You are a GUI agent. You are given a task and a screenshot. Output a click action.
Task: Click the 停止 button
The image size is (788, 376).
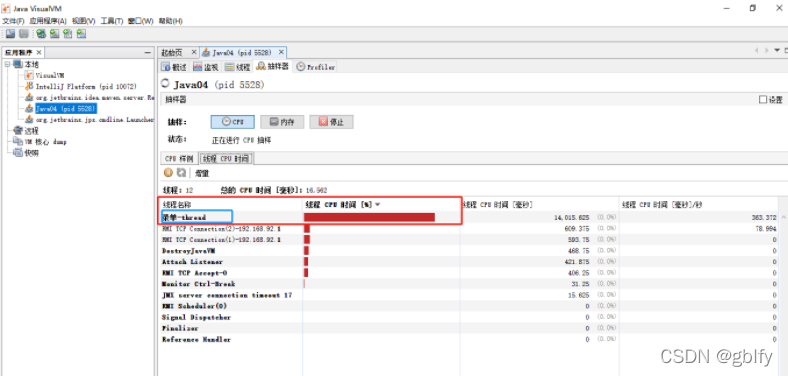[x=331, y=122]
